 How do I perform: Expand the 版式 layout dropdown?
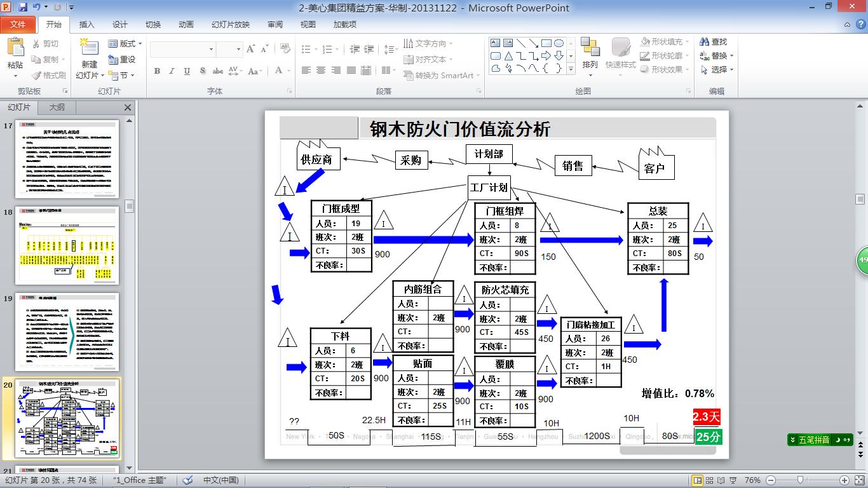click(125, 43)
